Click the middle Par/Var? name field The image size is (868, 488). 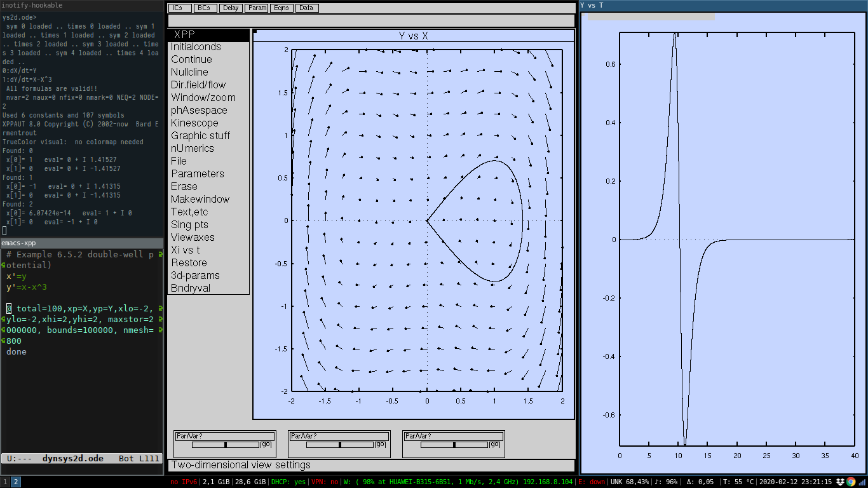point(339,436)
